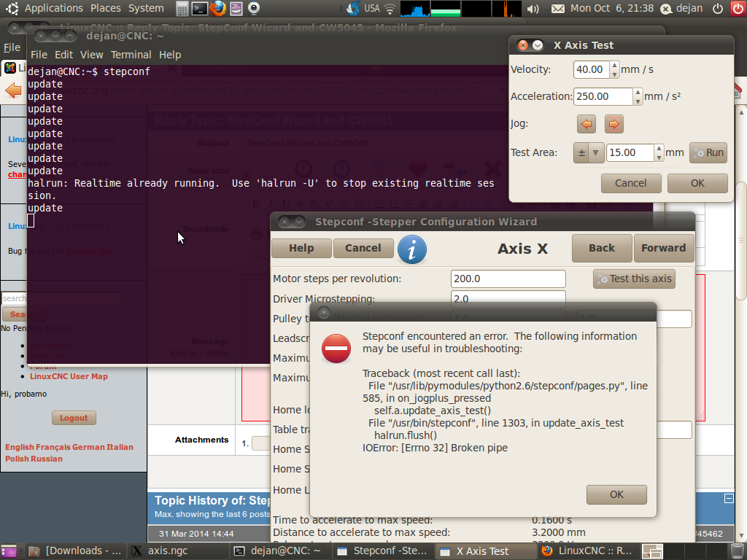Switch forum language to Italian
The image size is (747, 560).
tap(119, 447)
